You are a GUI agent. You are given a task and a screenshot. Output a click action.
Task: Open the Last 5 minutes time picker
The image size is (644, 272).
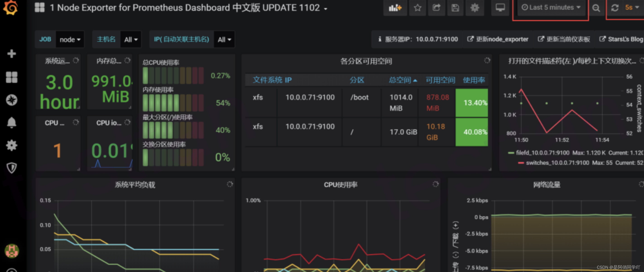tap(551, 8)
